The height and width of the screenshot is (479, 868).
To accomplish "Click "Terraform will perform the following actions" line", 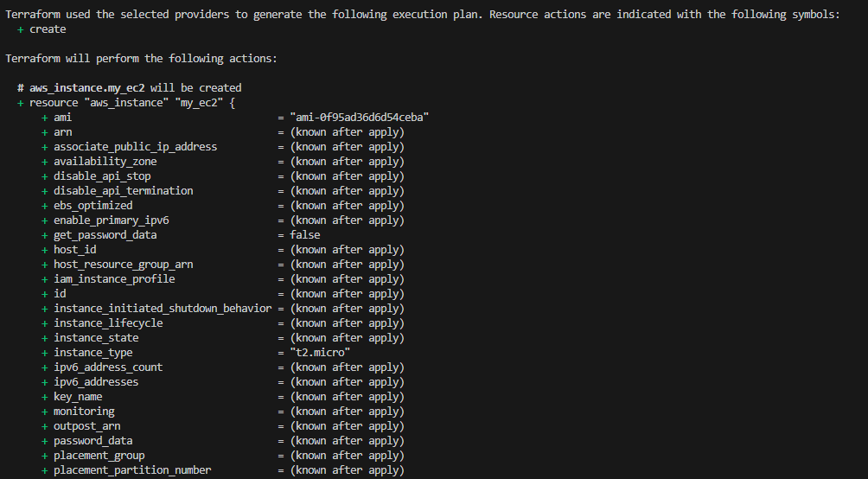I will coord(141,59).
